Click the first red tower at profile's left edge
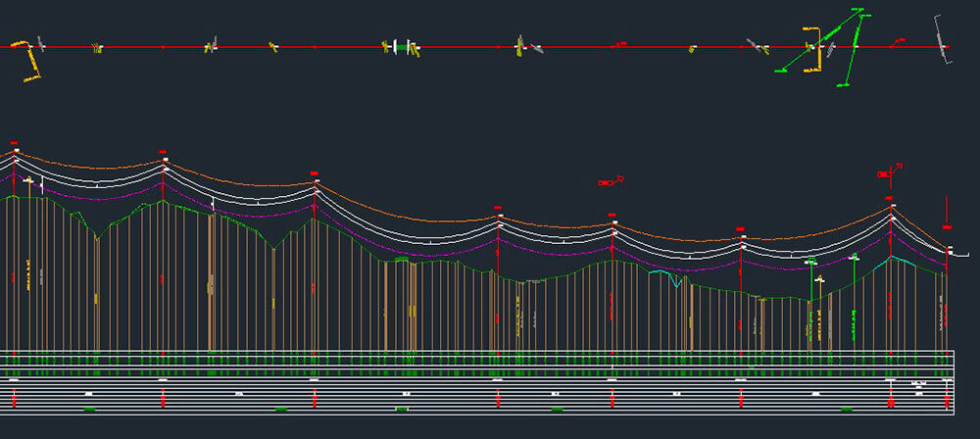980x439 pixels. pyautogui.click(x=15, y=245)
